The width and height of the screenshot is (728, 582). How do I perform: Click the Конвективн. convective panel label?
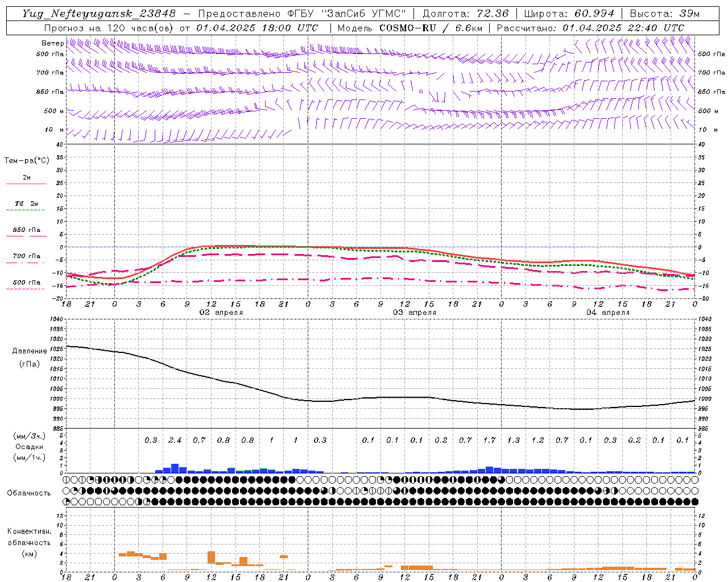coord(29,531)
